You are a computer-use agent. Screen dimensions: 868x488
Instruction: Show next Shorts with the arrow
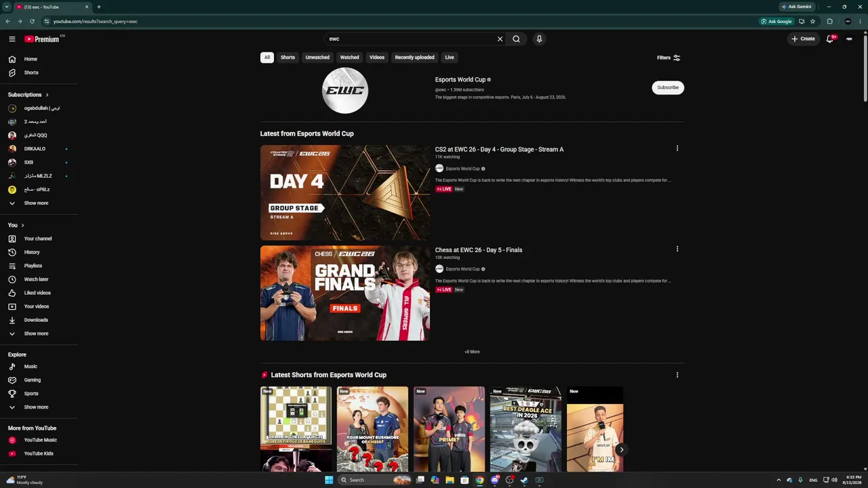[621, 449]
